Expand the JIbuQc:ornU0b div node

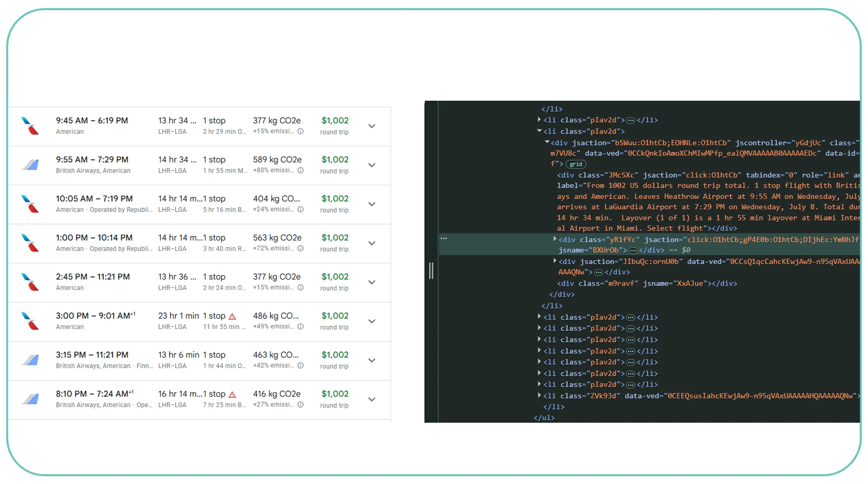point(555,261)
